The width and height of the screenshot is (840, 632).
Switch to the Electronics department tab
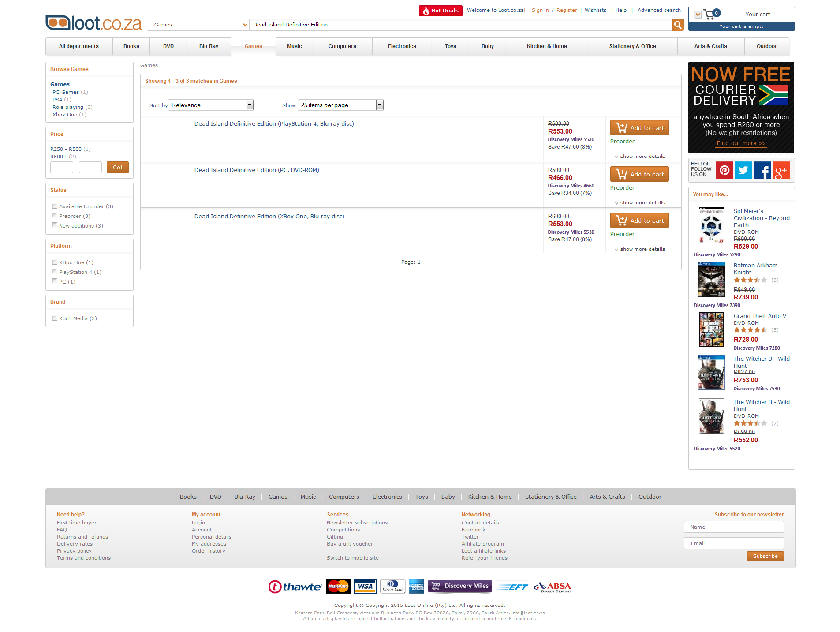pos(402,46)
